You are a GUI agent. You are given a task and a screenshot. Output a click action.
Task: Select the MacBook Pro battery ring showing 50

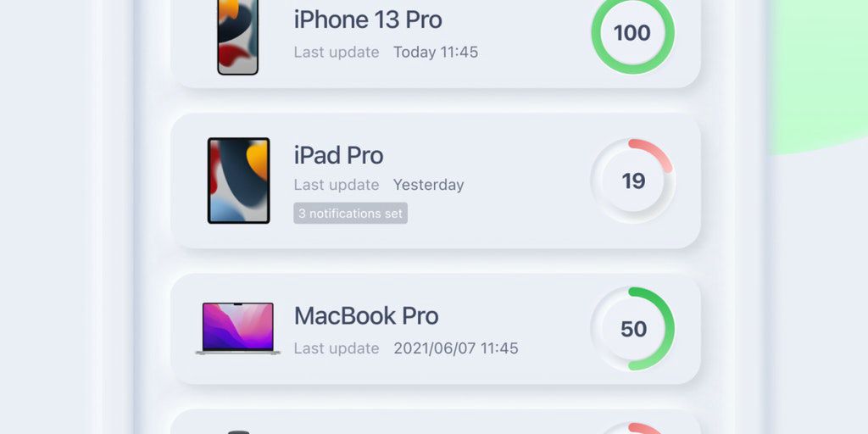pos(632,329)
